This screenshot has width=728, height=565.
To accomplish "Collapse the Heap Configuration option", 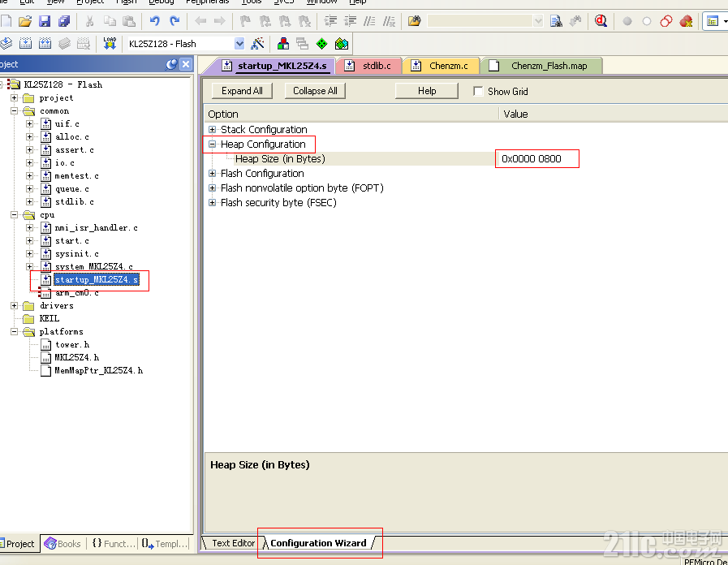I will pos(212,144).
